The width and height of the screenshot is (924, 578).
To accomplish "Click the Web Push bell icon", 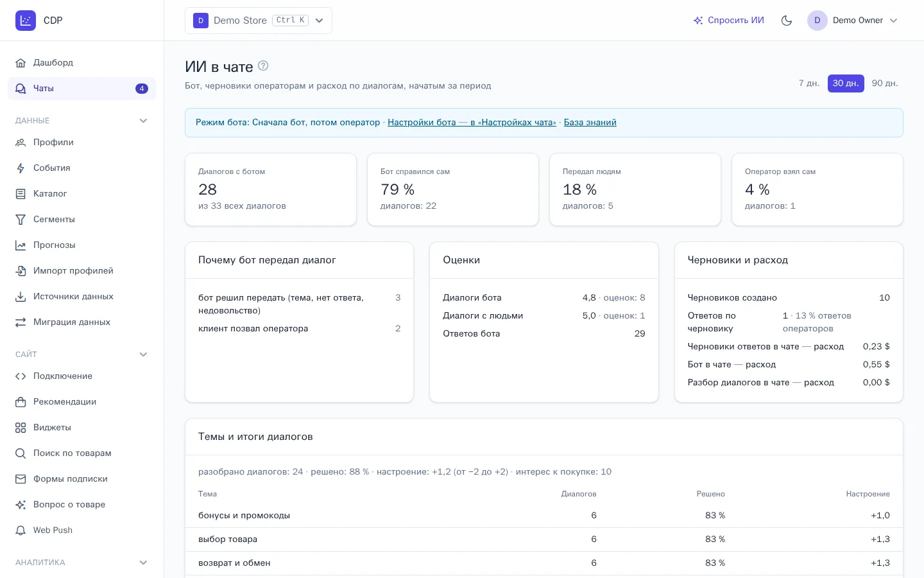I will pos(21,530).
